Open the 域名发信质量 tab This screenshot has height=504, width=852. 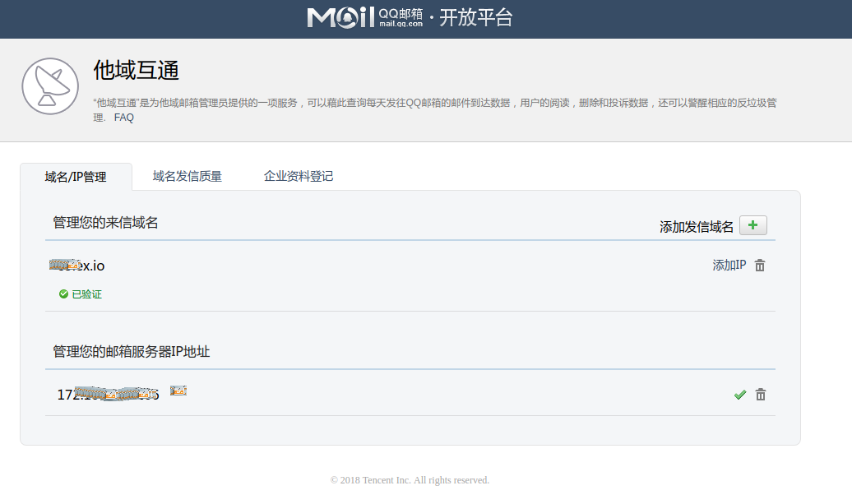click(x=188, y=176)
